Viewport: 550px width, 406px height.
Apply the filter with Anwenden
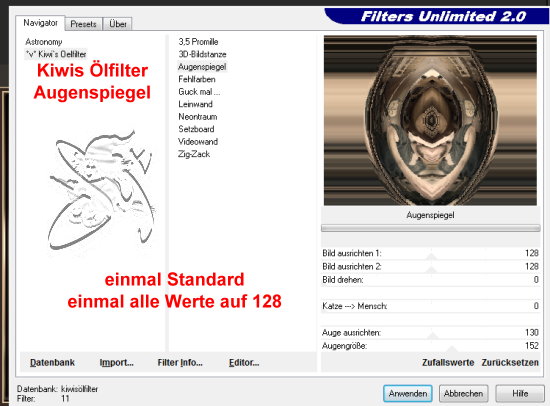pyautogui.click(x=408, y=393)
